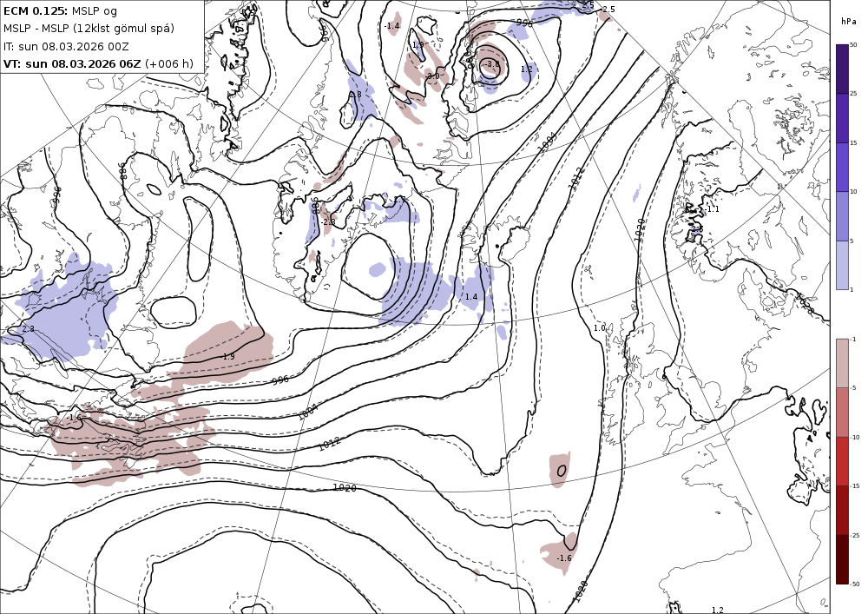Click the '1.4' value in the blue patch

pos(471,297)
